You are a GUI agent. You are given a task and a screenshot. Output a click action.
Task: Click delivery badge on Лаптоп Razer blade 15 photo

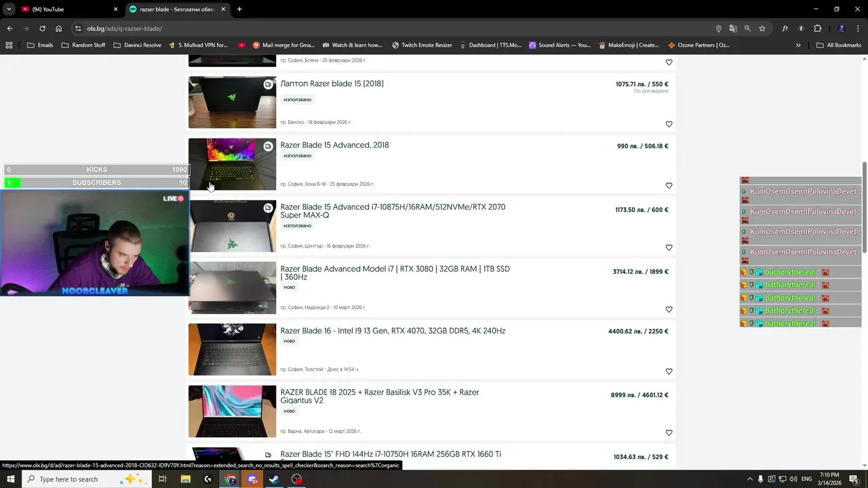click(x=268, y=85)
